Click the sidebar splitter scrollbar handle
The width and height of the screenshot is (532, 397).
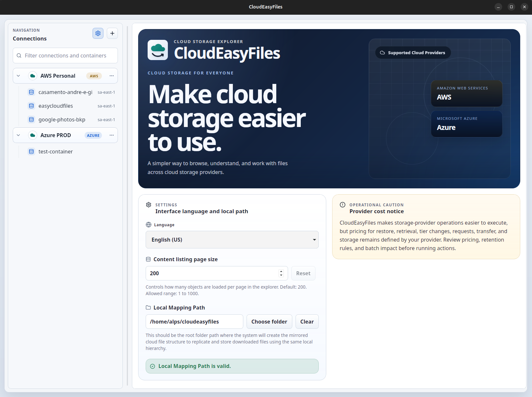127,206
